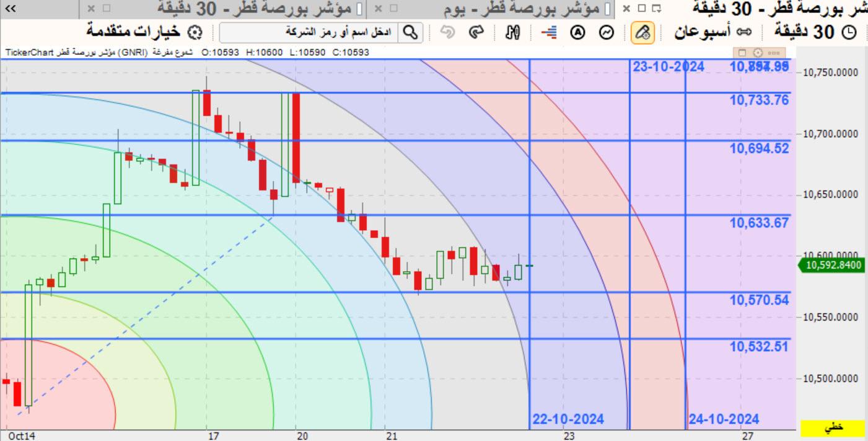Open the chart settings sliders icon
Image resolution: width=868 pixels, height=441 pixels.
click(513, 32)
